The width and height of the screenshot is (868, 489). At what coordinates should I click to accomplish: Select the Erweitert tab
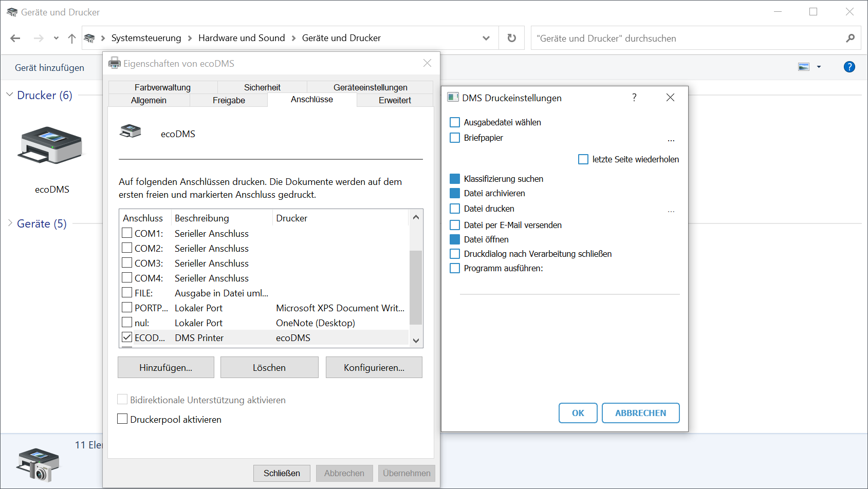tap(395, 100)
